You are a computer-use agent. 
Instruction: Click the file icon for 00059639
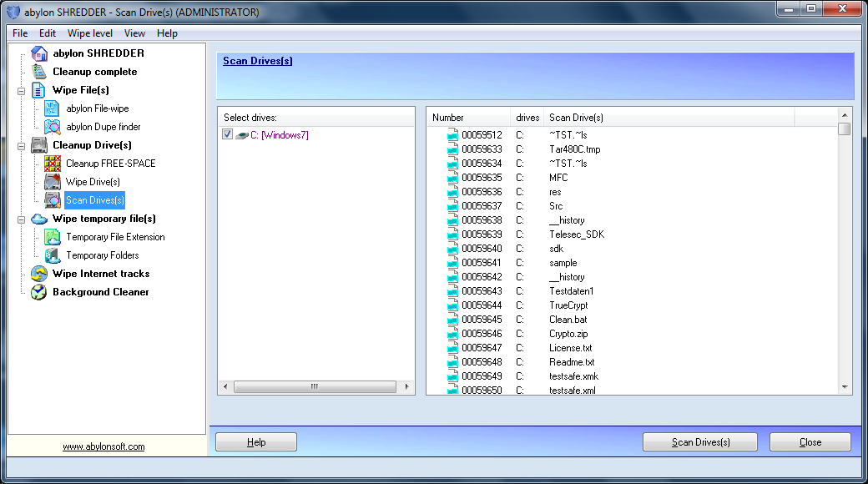[453, 234]
